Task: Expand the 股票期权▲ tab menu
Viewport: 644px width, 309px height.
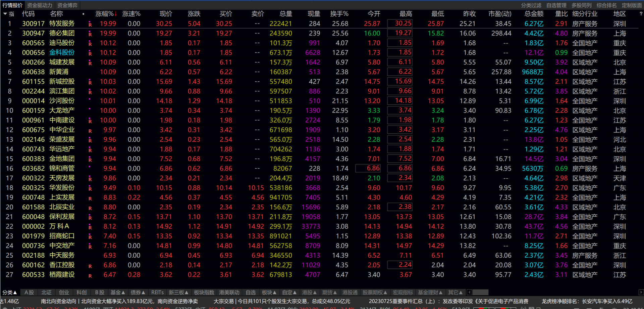Action: coord(375,293)
